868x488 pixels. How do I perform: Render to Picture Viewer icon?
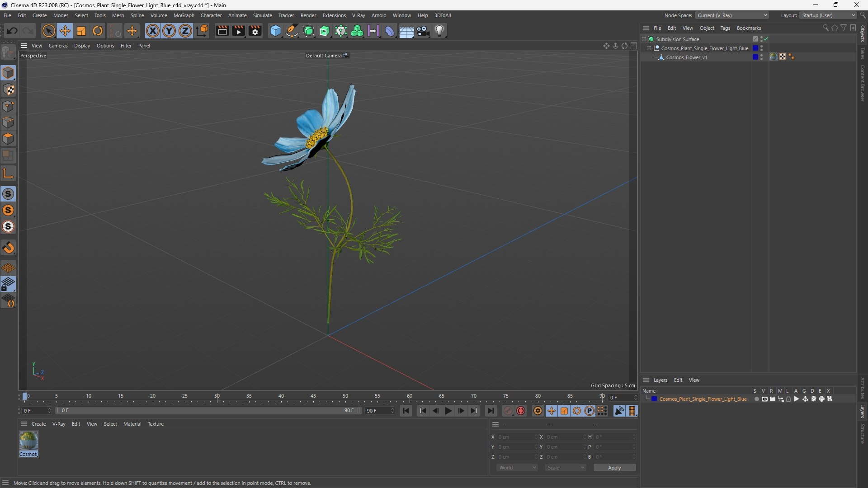point(238,31)
